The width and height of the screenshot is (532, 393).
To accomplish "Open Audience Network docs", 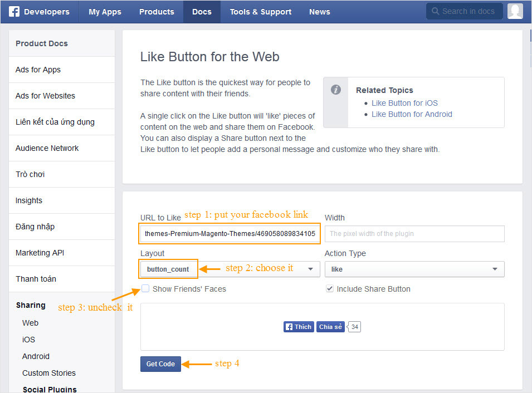I will click(62, 148).
